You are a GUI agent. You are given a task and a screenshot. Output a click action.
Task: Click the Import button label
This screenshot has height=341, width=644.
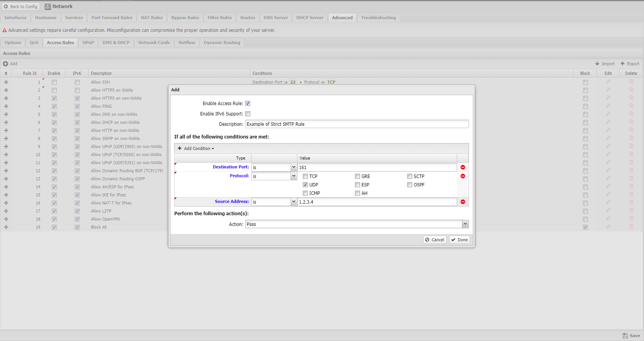click(608, 64)
